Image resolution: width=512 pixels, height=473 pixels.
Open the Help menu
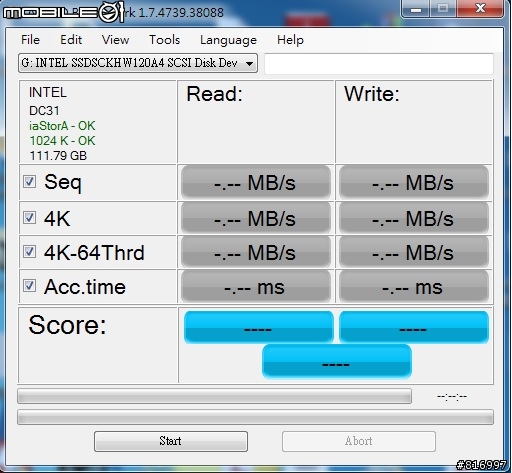pyautogui.click(x=290, y=40)
